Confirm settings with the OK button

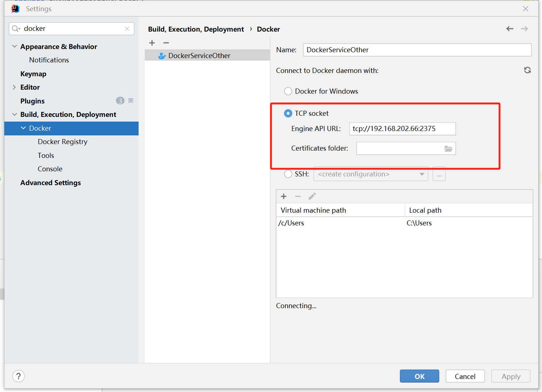419,376
